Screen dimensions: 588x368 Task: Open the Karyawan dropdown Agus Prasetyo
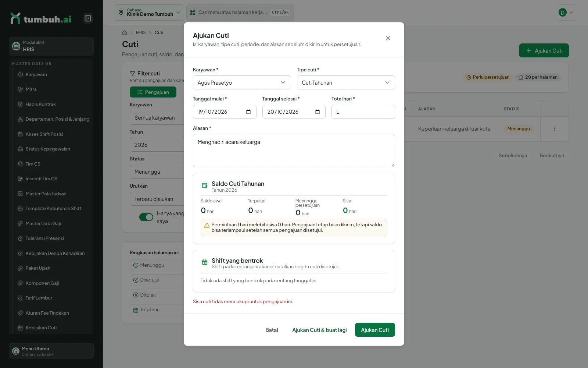click(x=242, y=82)
